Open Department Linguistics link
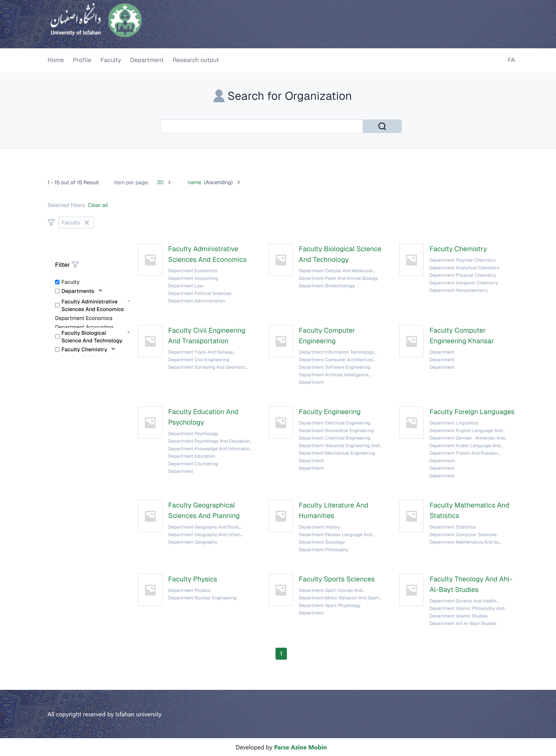 454,423
